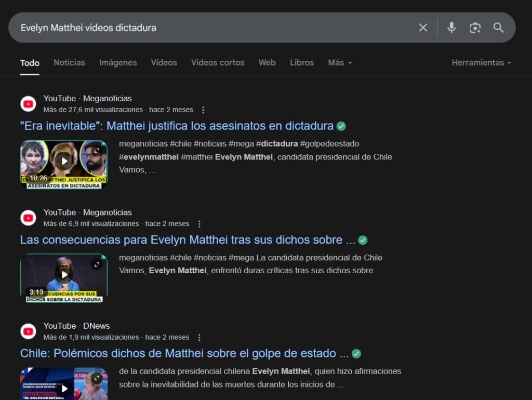Click the verified checkmark beside Chile: Polémicos dichos title

[x=356, y=354]
